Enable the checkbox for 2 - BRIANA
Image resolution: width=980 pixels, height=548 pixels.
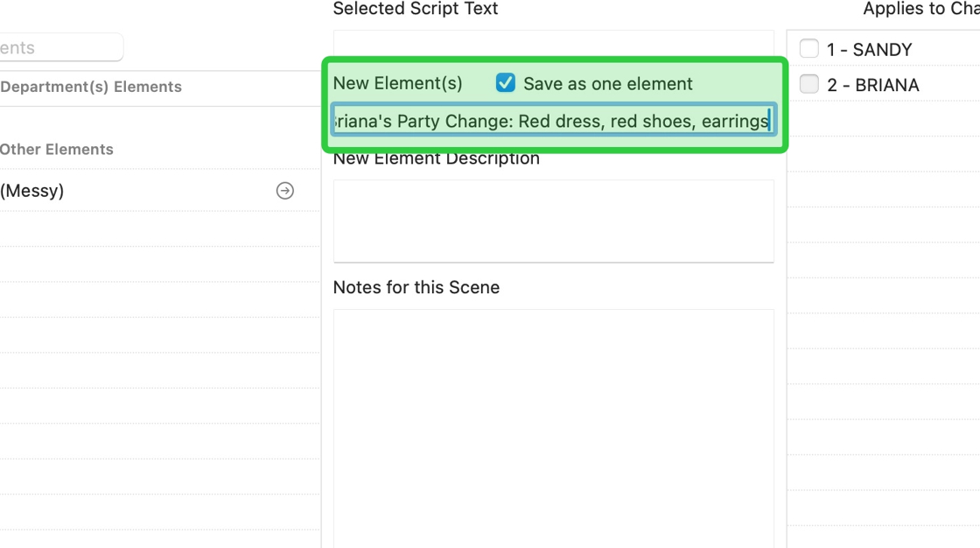(809, 84)
